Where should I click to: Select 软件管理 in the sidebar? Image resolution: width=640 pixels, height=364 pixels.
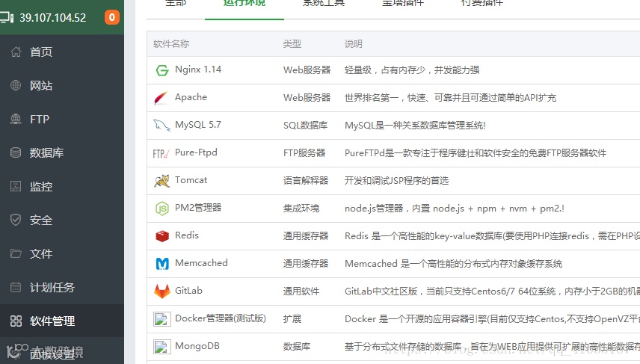click(62, 321)
